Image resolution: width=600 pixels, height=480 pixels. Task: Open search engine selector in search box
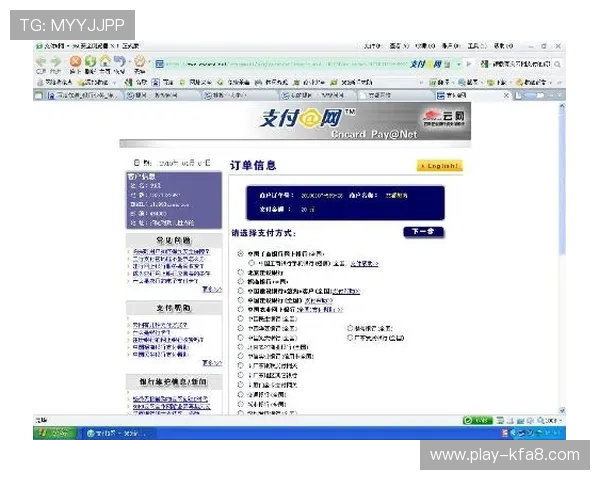pos(485,64)
